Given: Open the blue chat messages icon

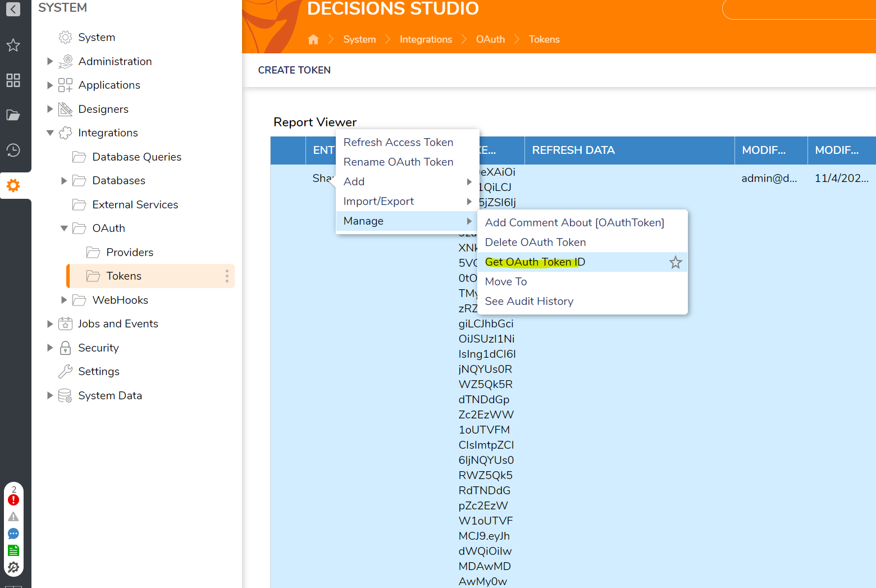Looking at the screenshot, I should pos(13,534).
